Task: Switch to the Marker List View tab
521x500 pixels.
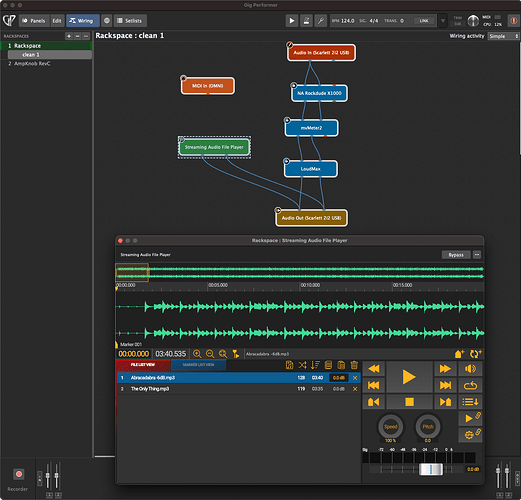Action: click(198, 365)
